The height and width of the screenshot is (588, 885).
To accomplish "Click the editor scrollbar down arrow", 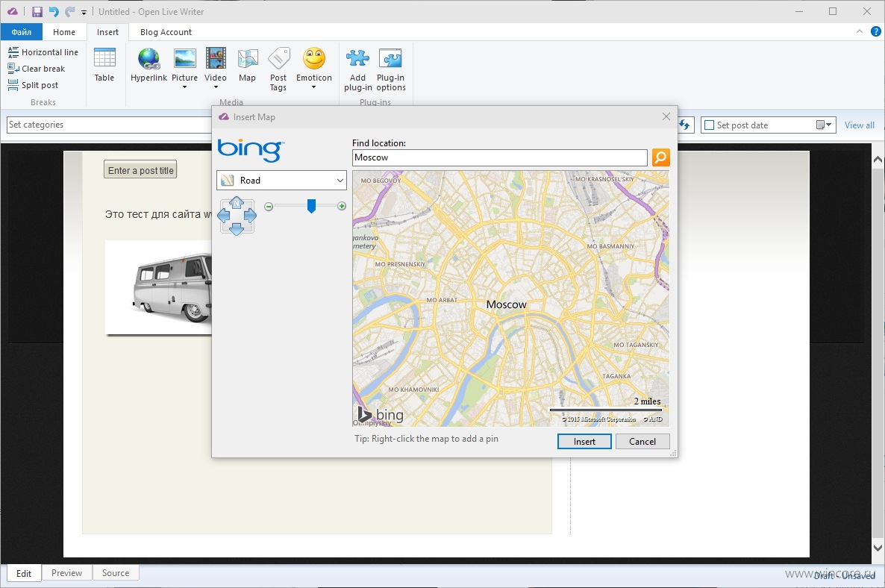I will [878, 548].
